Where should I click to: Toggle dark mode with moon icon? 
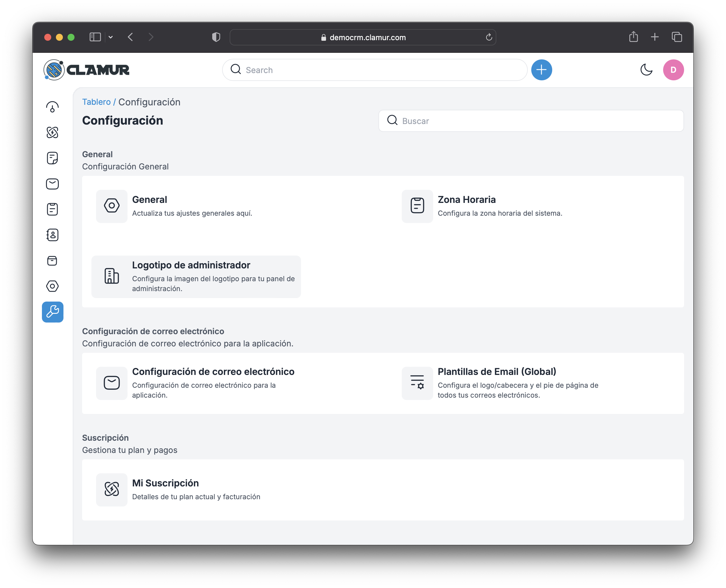click(x=647, y=70)
